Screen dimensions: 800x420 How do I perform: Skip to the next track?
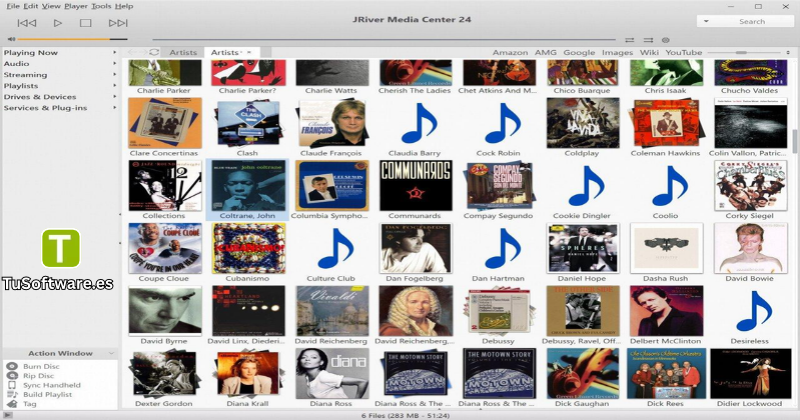[118, 23]
